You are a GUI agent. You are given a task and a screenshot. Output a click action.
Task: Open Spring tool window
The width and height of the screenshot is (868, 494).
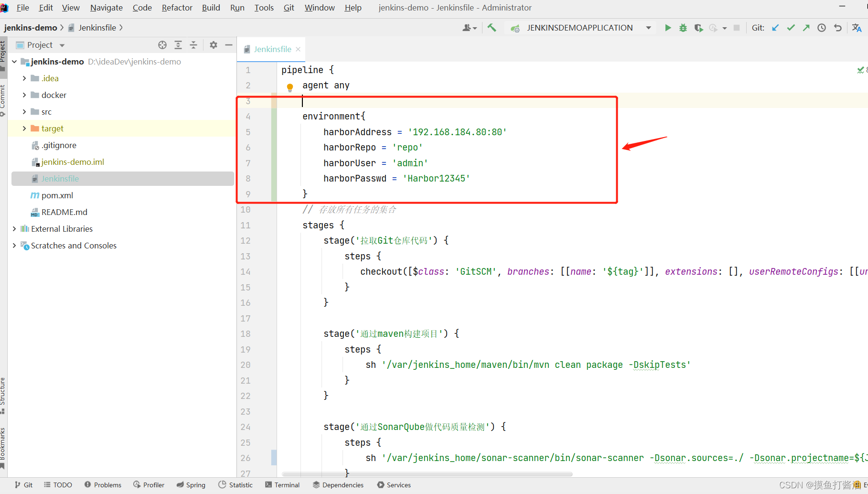pos(191,485)
